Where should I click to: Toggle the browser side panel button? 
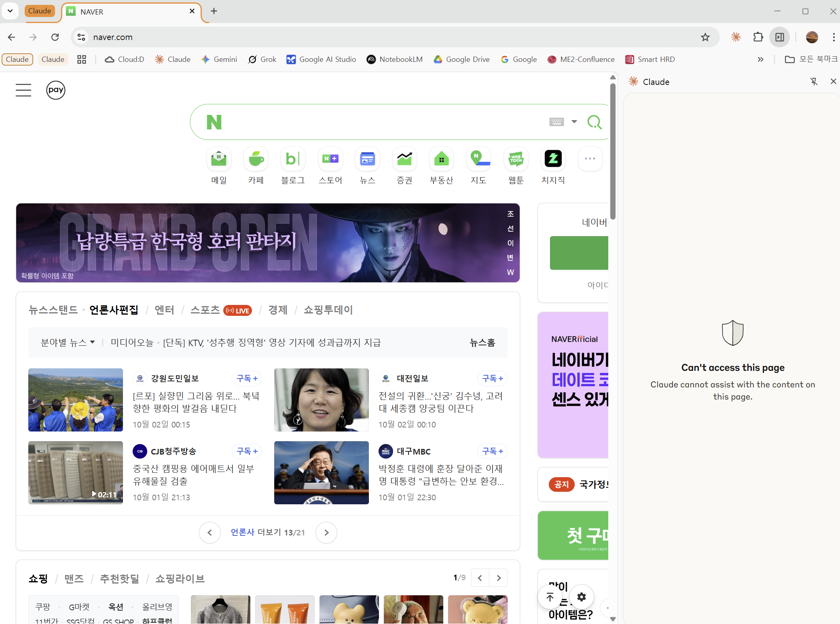click(780, 37)
